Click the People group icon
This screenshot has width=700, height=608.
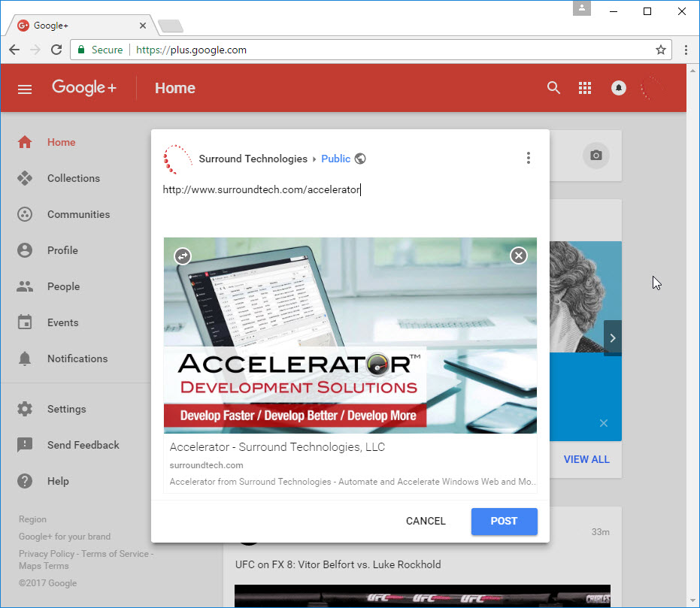25,286
